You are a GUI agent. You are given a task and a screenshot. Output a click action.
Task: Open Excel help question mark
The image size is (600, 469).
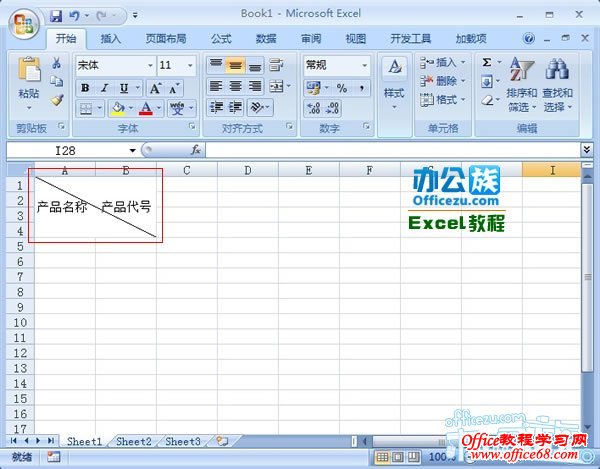[529, 38]
